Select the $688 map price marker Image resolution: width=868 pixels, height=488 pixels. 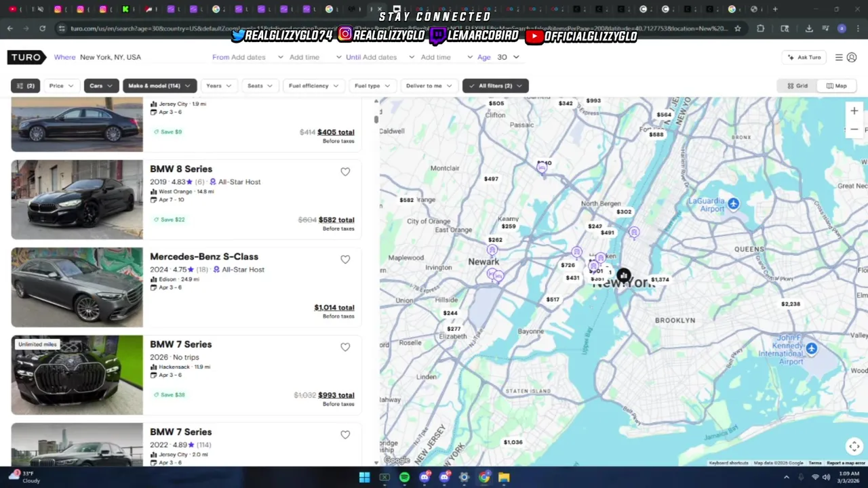click(656, 134)
